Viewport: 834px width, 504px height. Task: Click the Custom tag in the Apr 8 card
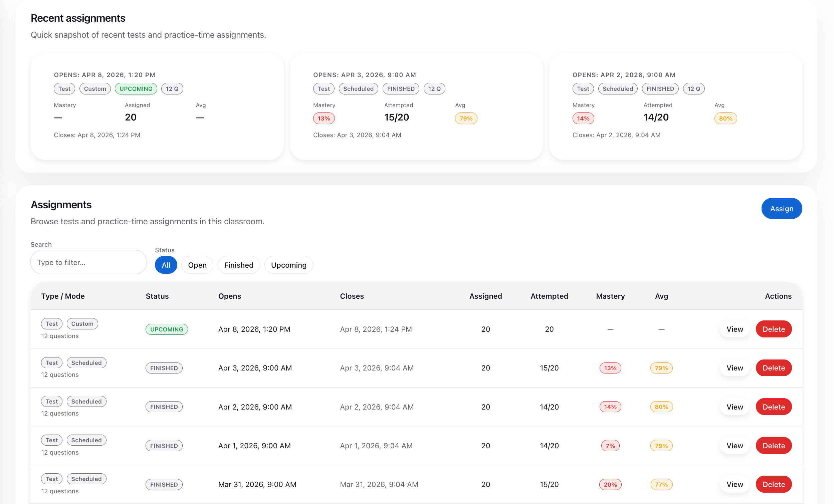95,89
